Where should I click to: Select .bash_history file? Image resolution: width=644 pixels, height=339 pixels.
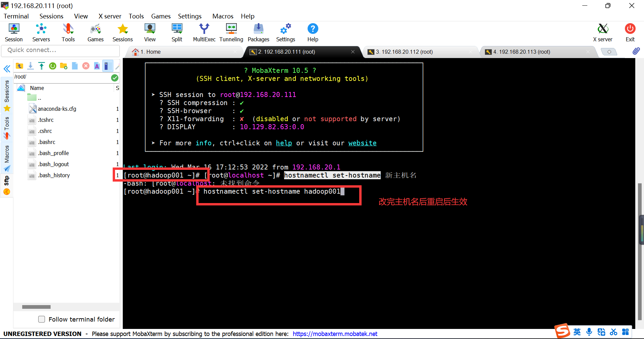point(54,175)
